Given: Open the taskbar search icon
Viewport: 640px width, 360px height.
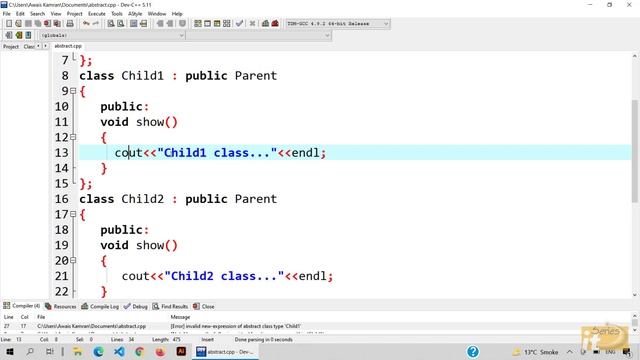Looking at the screenshot, I should click(30, 352).
